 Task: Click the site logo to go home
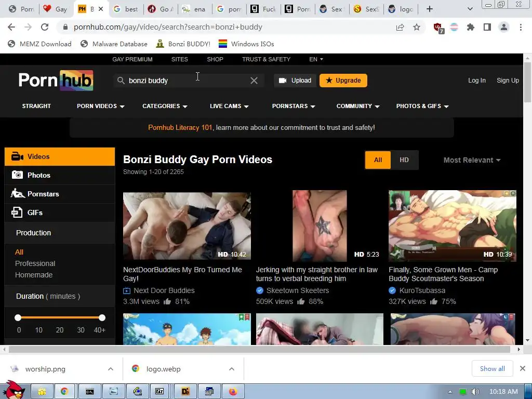point(56,81)
